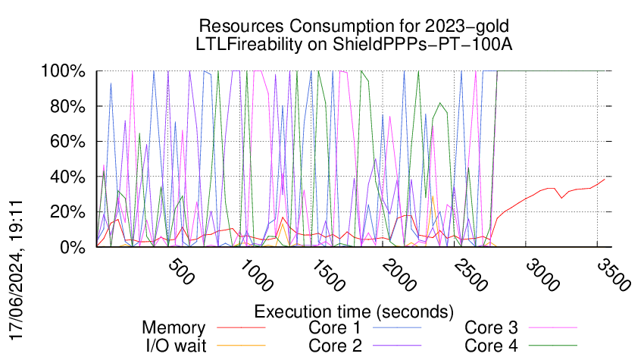Click the I/O wait legend label
Screen dimensions: 644x360
coord(176,346)
